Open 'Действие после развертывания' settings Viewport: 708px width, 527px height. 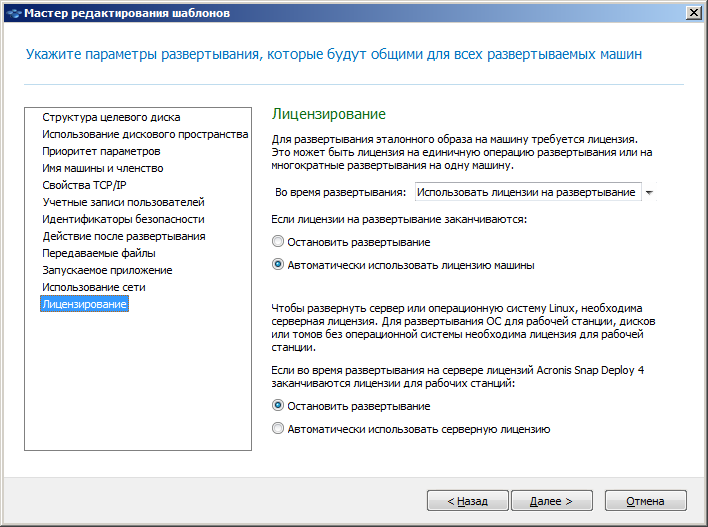click(x=124, y=236)
